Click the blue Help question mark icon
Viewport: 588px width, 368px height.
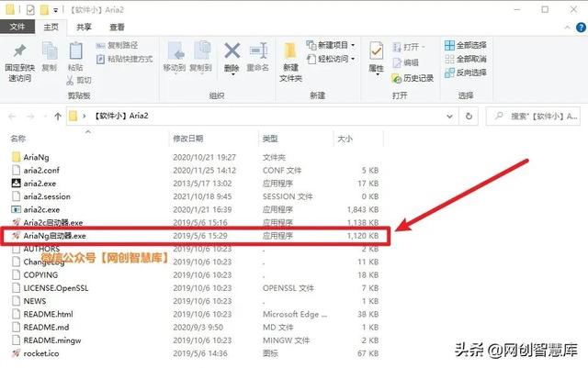point(581,28)
